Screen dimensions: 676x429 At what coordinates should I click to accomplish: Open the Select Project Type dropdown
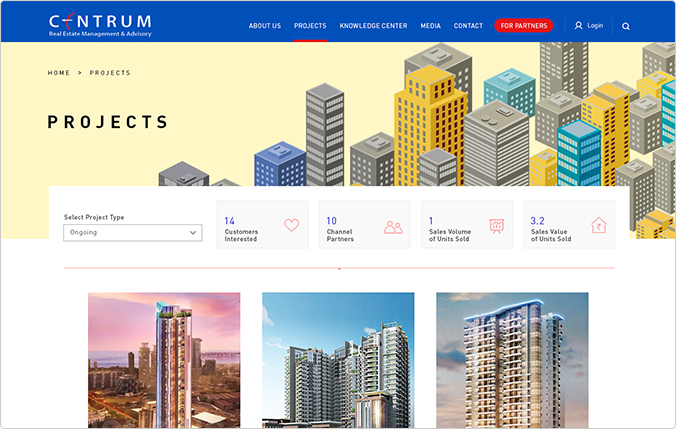point(133,233)
